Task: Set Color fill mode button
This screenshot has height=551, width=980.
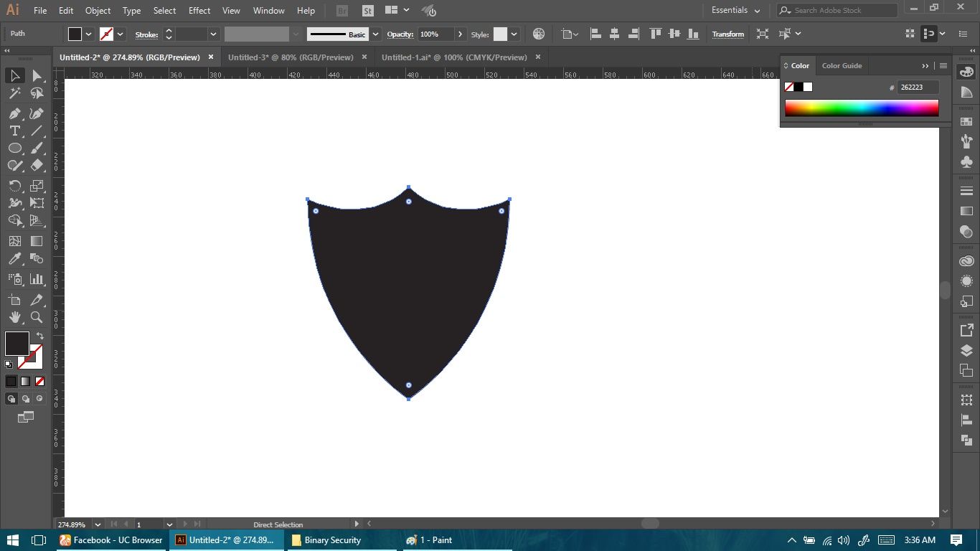Action: click(11, 382)
